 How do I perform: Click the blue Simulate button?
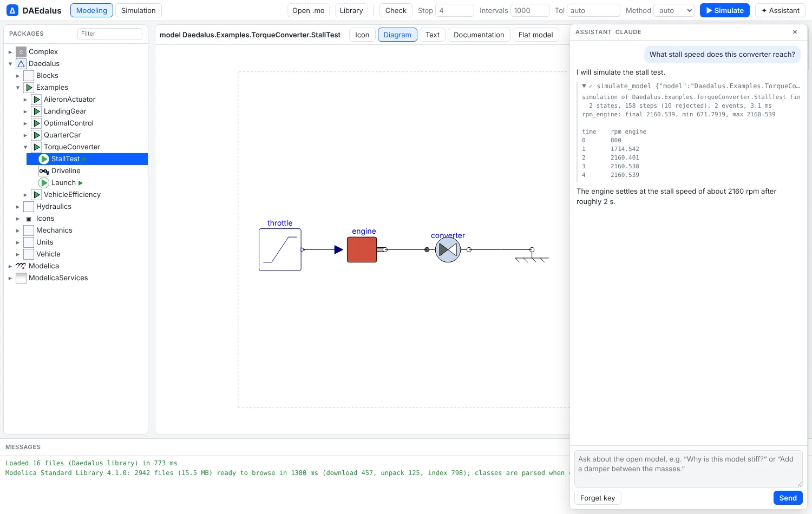point(724,10)
